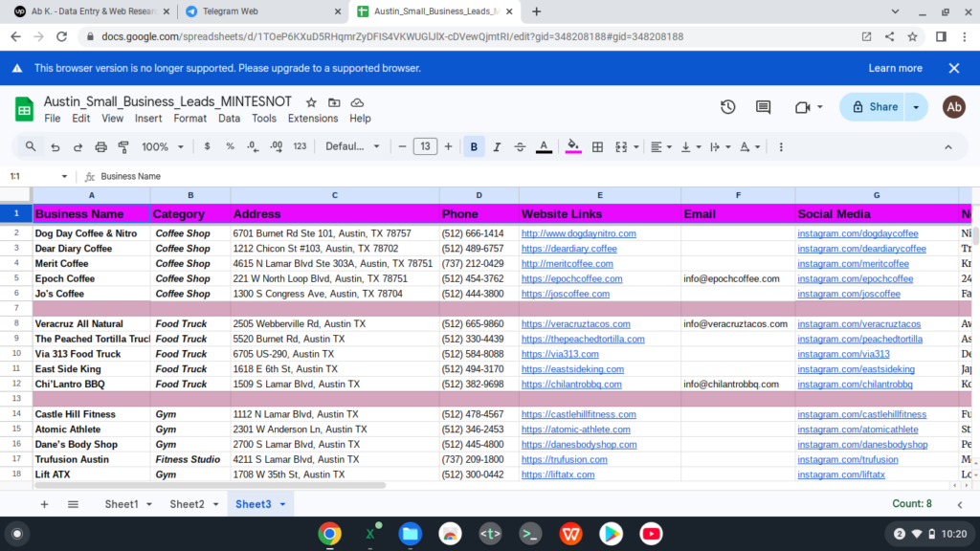The width and height of the screenshot is (980, 551).
Task: Open YouTube from the shelf
Action: (651, 534)
